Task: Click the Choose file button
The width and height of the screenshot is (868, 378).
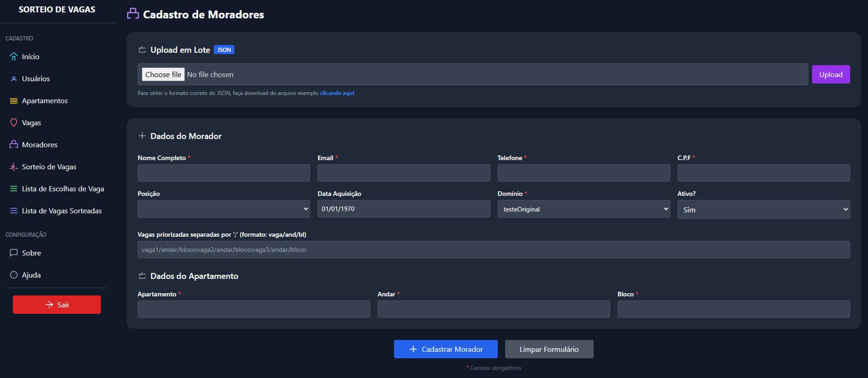Action: pos(163,75)
